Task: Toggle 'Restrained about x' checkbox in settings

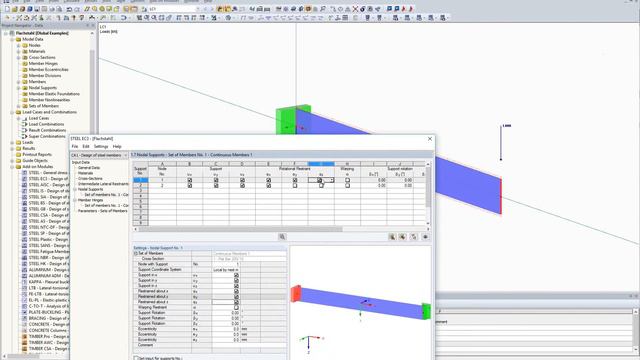Action: tap(236, 291)
